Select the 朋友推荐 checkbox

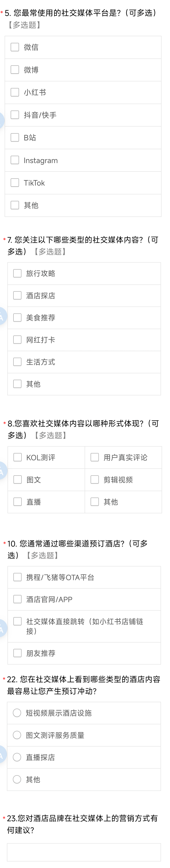coord(17,653)
